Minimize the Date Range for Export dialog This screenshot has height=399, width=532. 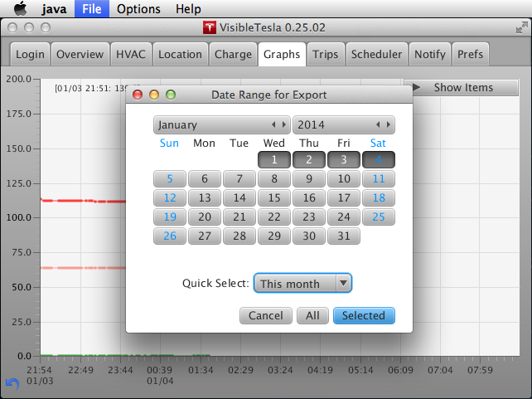point(154,95)
